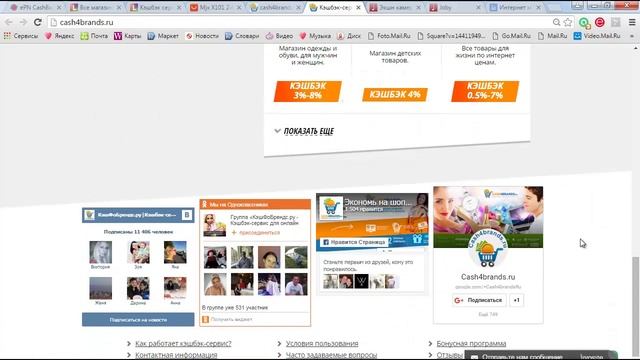Click the red round extension icon

coord(600,22)
